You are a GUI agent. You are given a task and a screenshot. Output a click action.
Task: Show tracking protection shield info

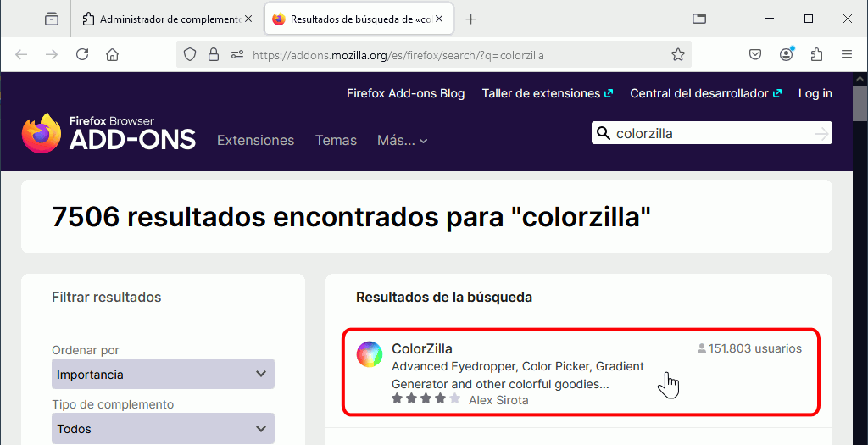[x=190, y=55]
